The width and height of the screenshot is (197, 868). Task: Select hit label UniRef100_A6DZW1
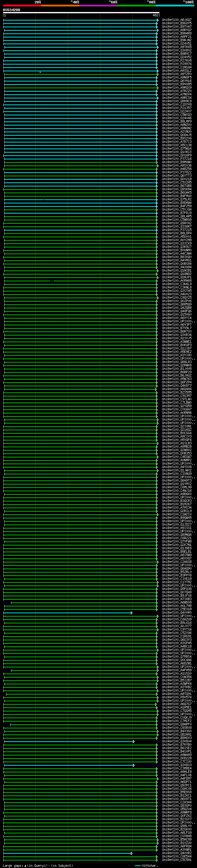click(x=177, y=664)
